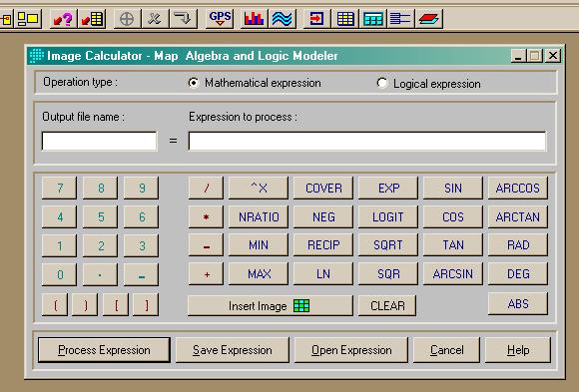Viewport: 579px width, 392px height.
Task: Insert the COS function
Action: [452, 216]
